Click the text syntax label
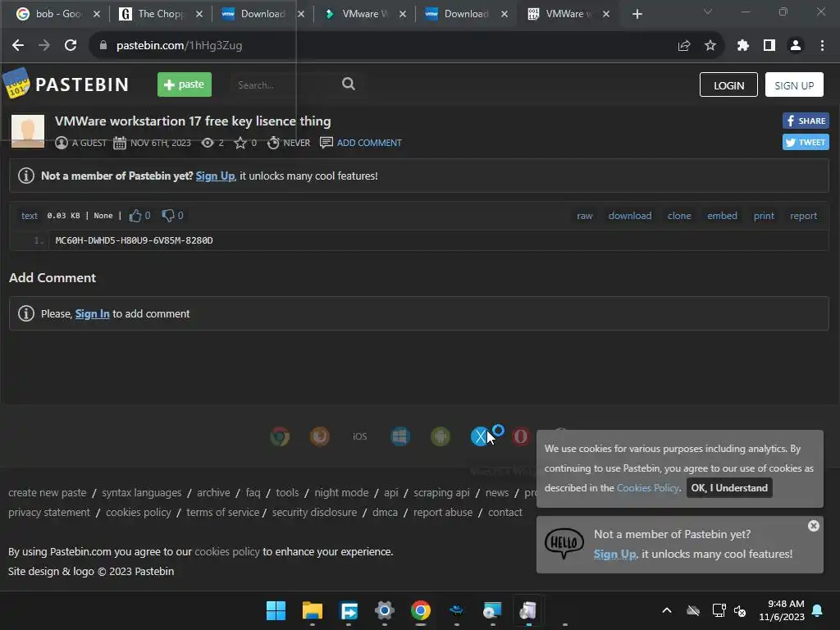The width and height of the screenshot is (840, 630). pos(30,216)
